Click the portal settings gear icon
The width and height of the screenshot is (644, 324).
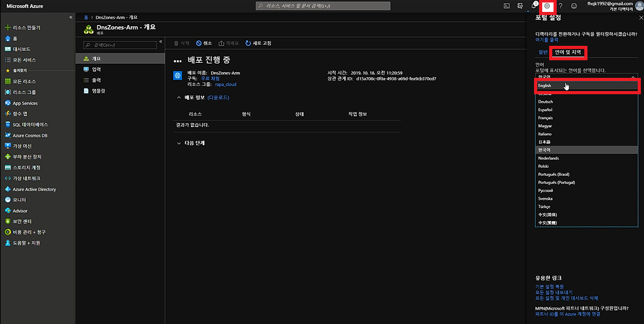tap(547, 6)
